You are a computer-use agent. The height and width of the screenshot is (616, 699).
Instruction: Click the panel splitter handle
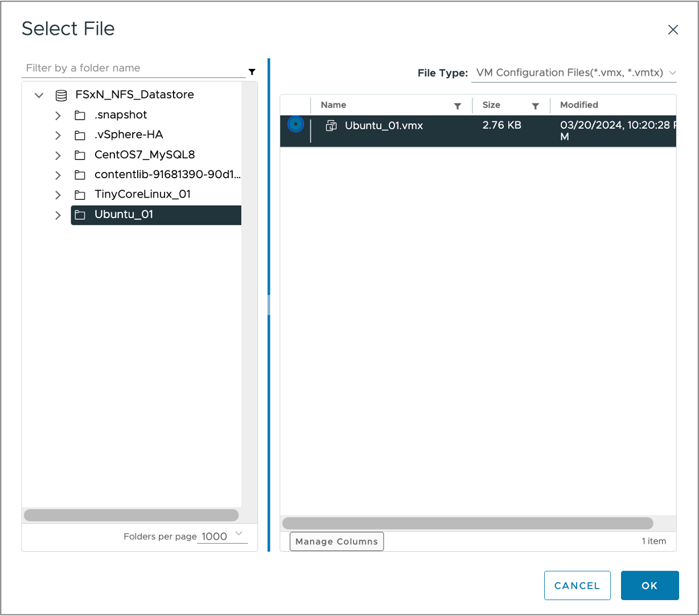point(269,305)
